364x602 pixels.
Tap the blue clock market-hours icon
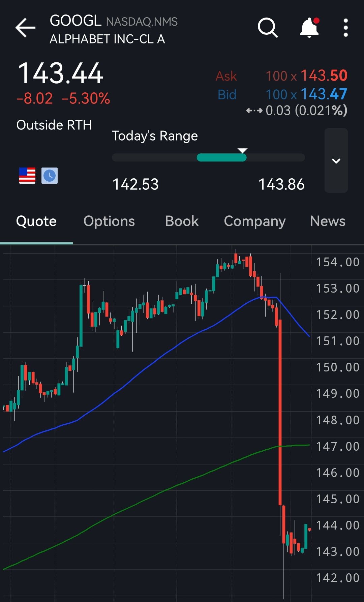click(50, 176)
